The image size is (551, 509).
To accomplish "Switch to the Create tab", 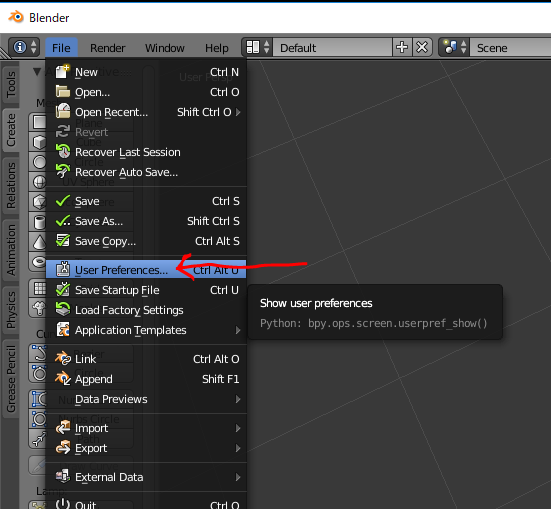I will point(11,130).
